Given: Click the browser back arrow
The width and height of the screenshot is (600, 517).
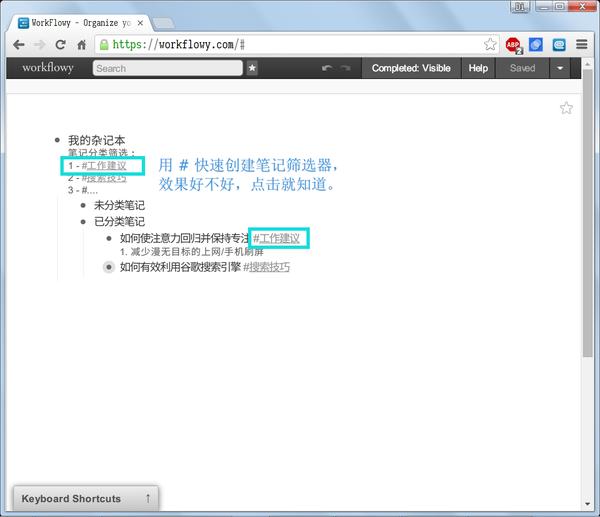Looking at the screenshot, I should click(x=19, y=45).
